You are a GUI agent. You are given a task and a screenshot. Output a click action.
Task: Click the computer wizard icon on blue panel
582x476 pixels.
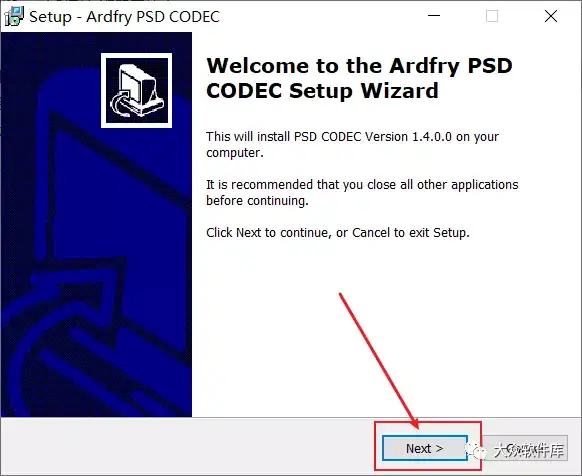[137, 90]
